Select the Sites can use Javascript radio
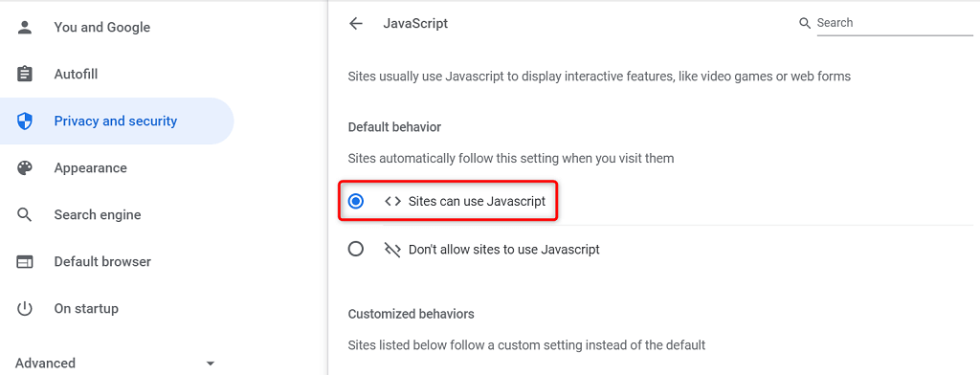This screenshot has height=375, width=980. 356,201
